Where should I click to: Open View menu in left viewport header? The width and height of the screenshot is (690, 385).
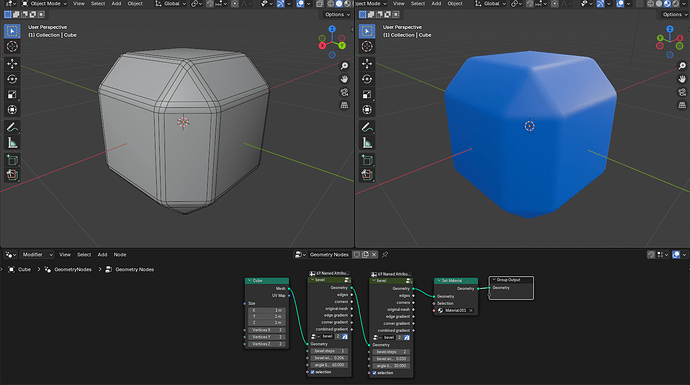pos(79,4)
